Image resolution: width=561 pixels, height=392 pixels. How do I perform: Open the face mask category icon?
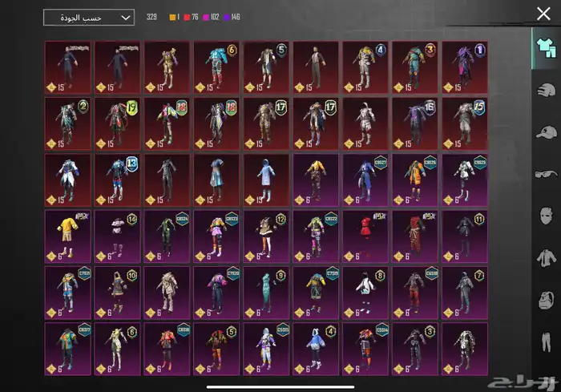(x=544, y=216)
